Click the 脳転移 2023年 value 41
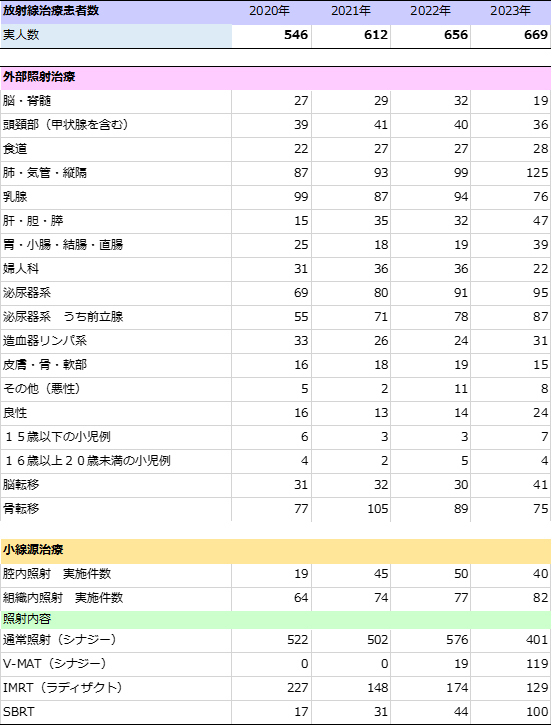Image resolution: width=552 pixels, height=726 pixels. point(540,485)
